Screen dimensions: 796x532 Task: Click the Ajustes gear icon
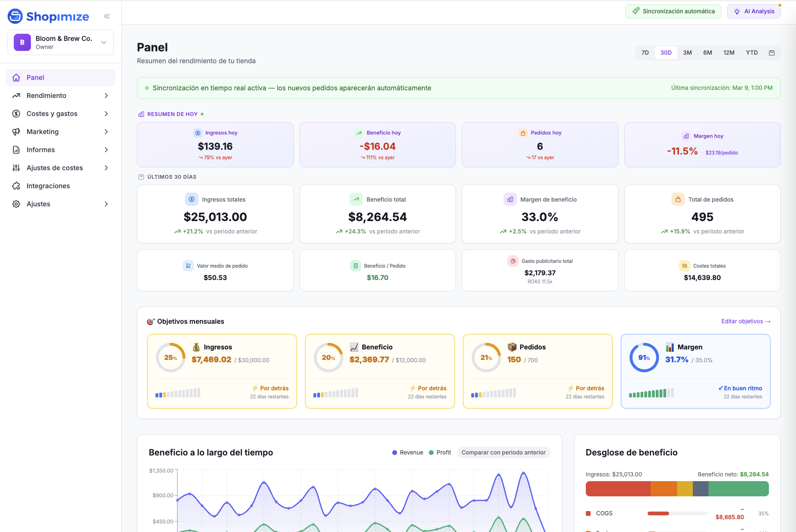point(16,204)
